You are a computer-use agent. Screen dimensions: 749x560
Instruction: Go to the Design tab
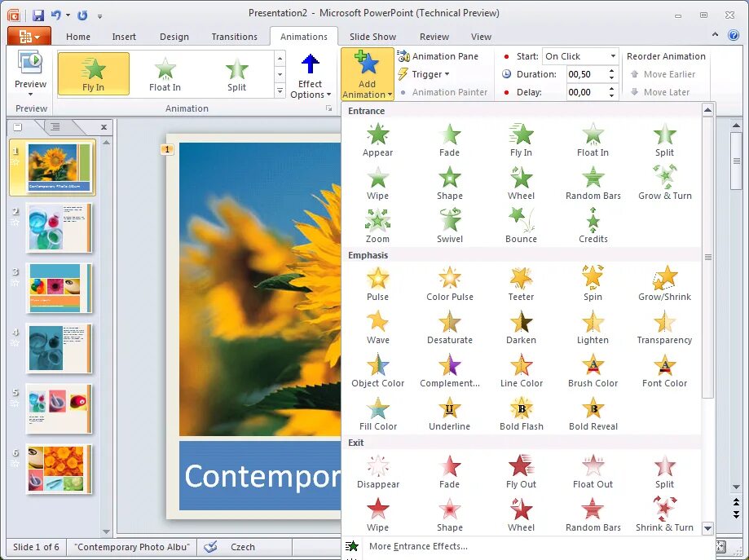pyautogui.click(x=174, y=37)
